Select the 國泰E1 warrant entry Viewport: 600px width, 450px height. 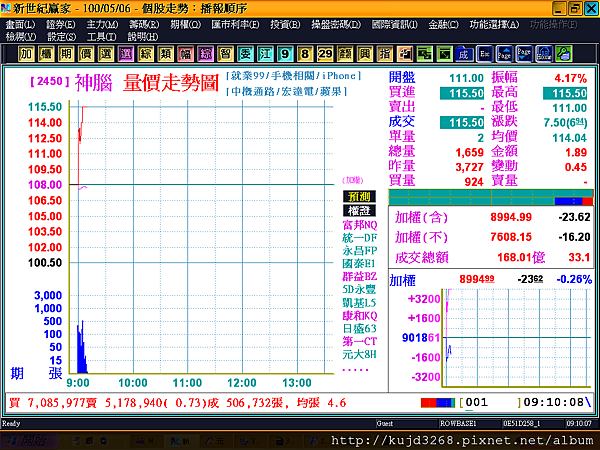[x=359, y=264]
